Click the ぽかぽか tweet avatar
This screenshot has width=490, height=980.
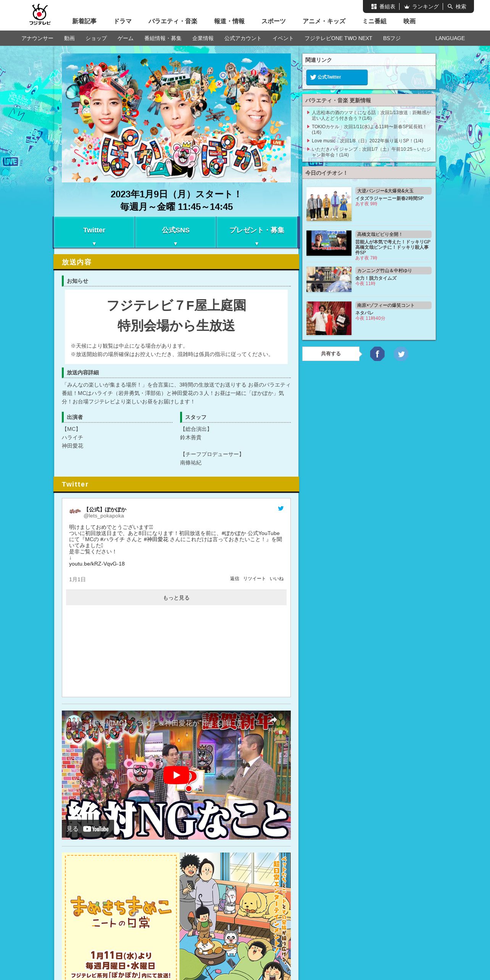click(x=75, y=511)
